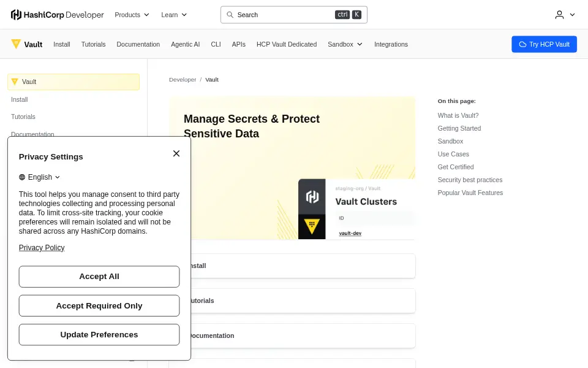Screen dimensions: 588x368
Task: Open the Documentation tab in navbar
Action: click(x=138, y=44)
